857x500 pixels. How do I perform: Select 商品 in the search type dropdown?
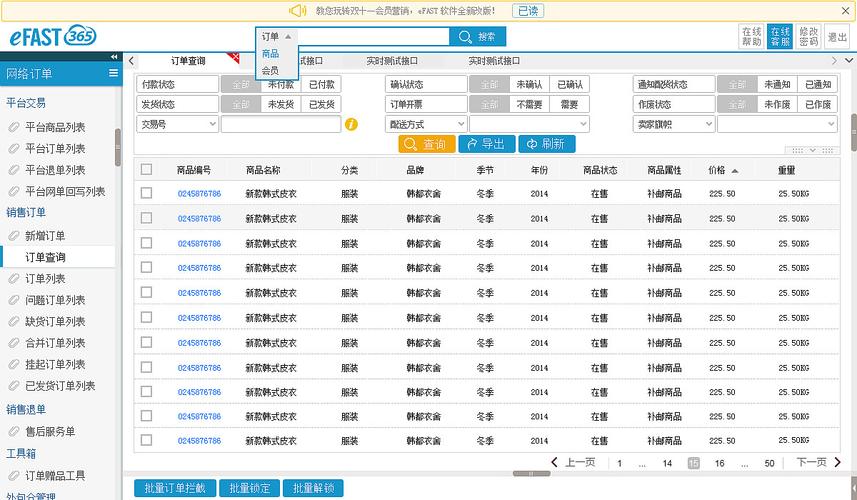click(271, 54)
